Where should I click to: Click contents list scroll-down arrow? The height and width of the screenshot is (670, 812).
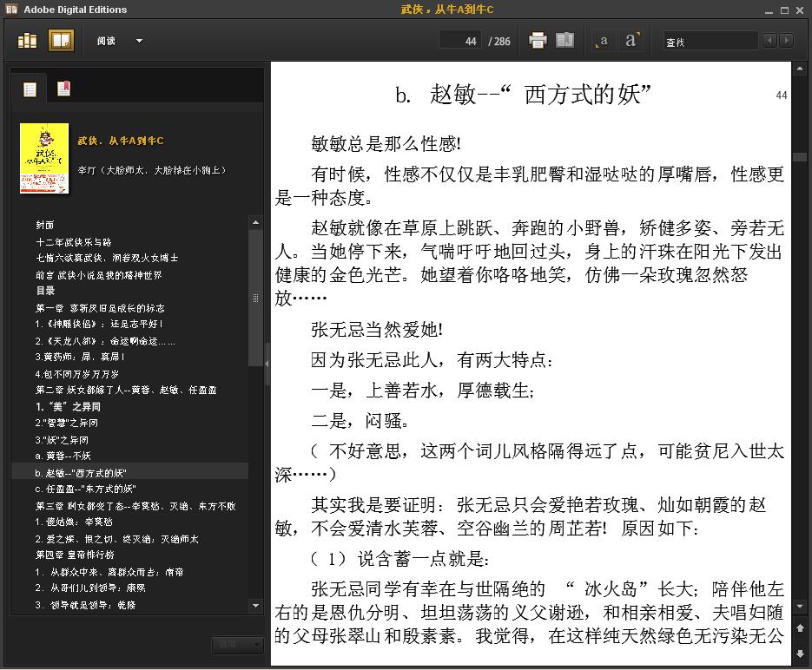coord(255,605)
